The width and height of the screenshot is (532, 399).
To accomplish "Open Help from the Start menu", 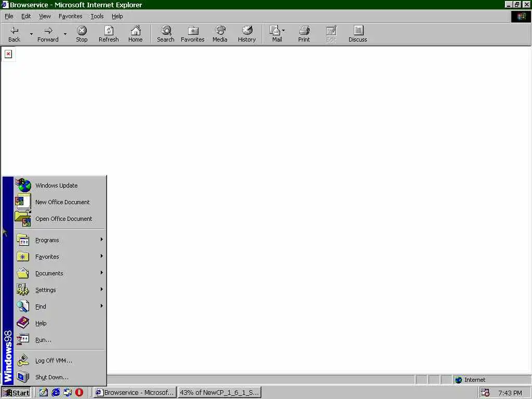I will click(x=60, y=323).
